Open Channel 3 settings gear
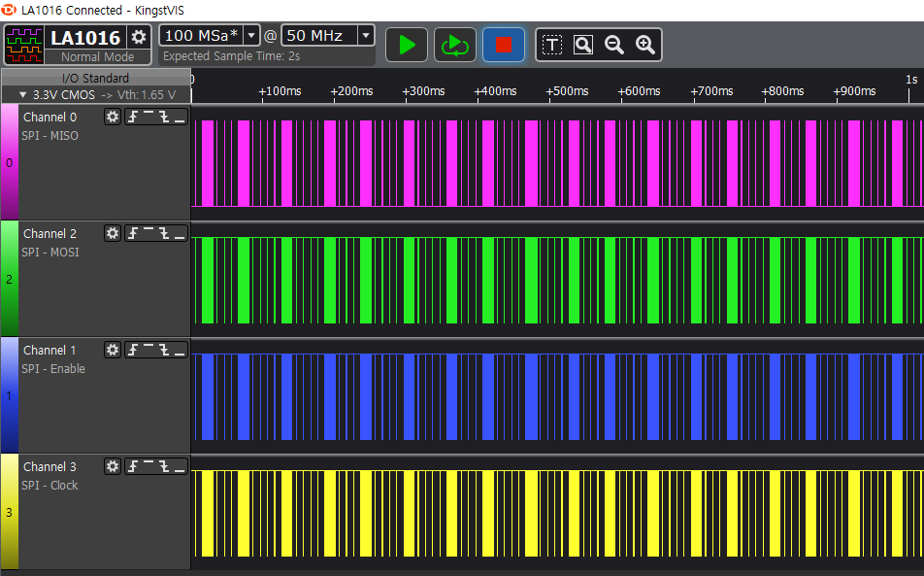 [x=113, y=466]
